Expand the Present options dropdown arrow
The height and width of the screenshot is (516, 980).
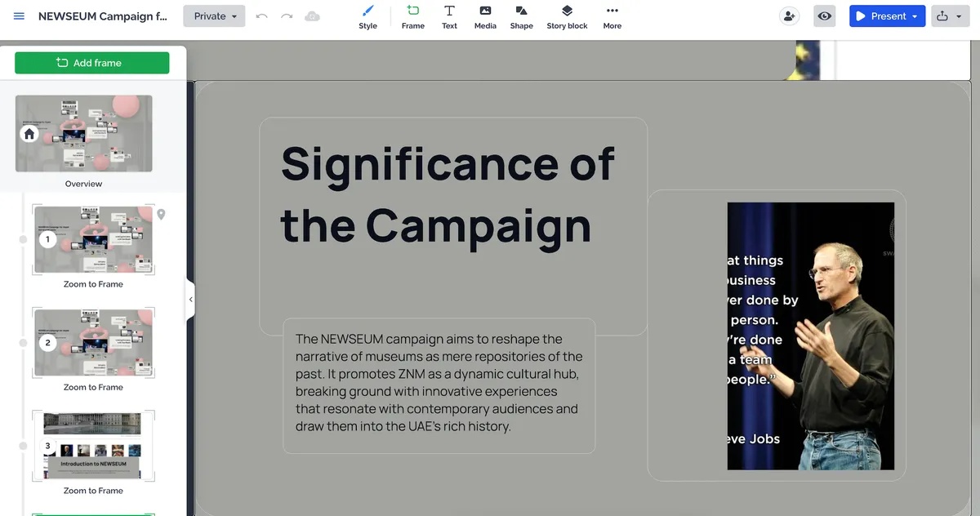point(913,16)
